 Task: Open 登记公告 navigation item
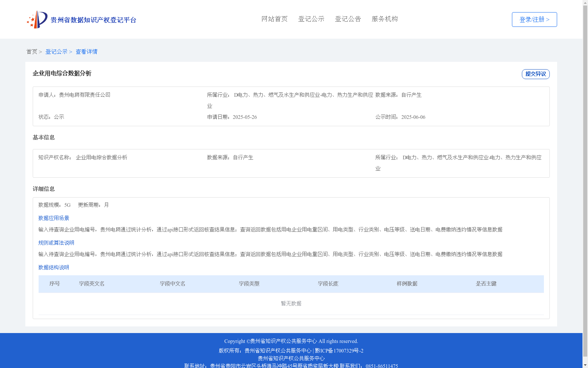[348, 19]
